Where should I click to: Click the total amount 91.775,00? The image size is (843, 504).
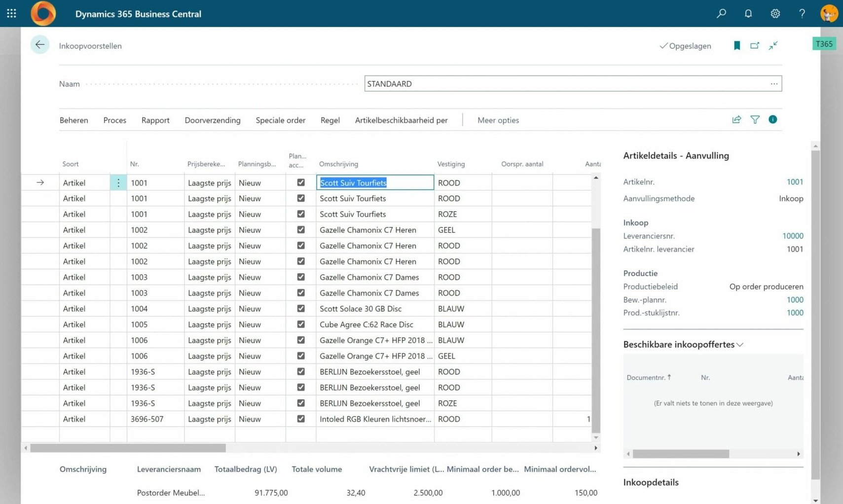coord(271,493)
